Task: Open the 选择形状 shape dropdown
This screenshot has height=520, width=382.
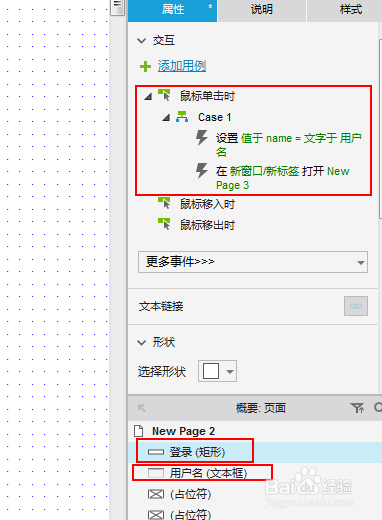Action: (x=217, y=371)
